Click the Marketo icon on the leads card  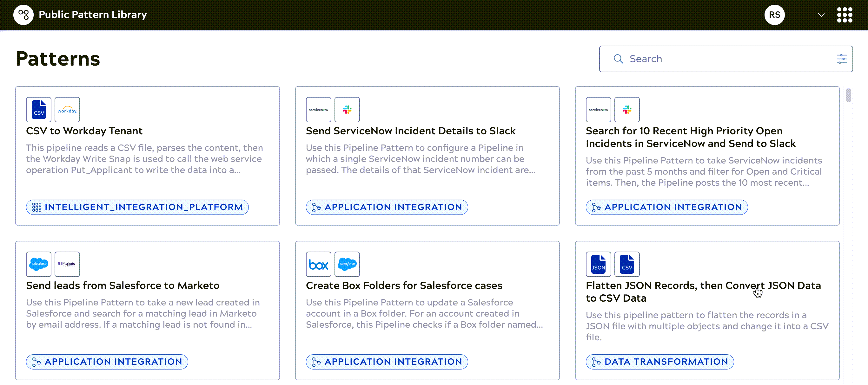click(x=67, y=264)
